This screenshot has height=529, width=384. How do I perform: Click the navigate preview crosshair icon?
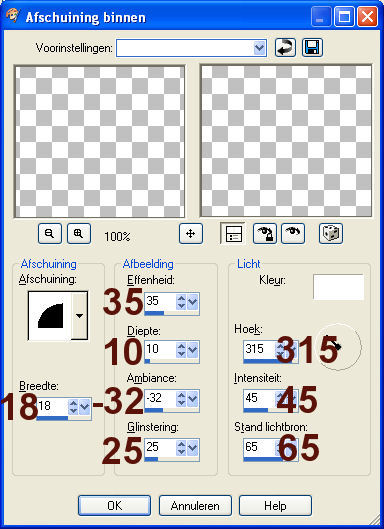(191, 233)
